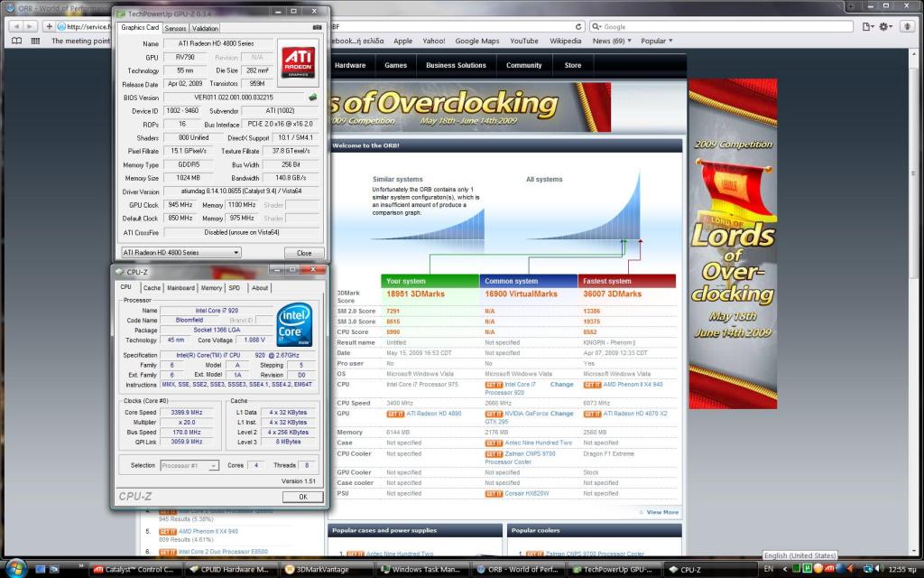Image resolution: width=924 pixels, height=578 pixels.
Task: Click the EN language indicator in tray
Action: click(769, 569)
